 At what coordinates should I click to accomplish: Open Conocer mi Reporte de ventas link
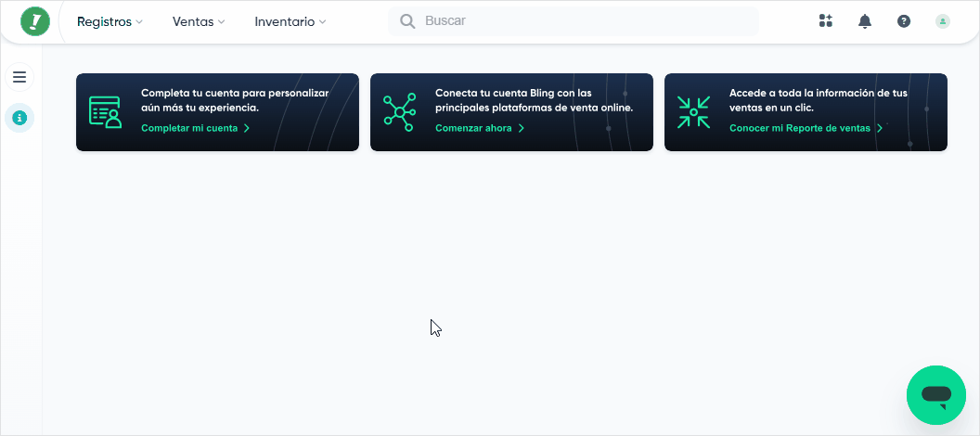806,128
